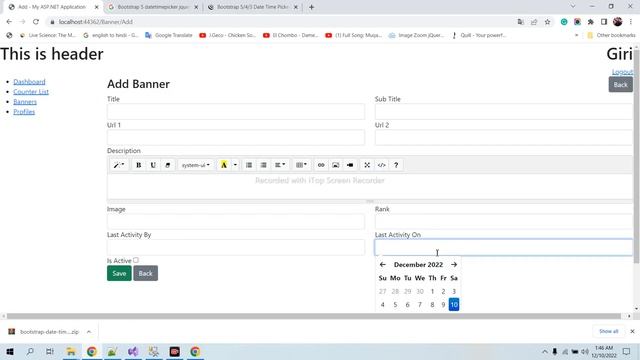
Task: Click the Last Activity On date field
Action: pos(504,247)
